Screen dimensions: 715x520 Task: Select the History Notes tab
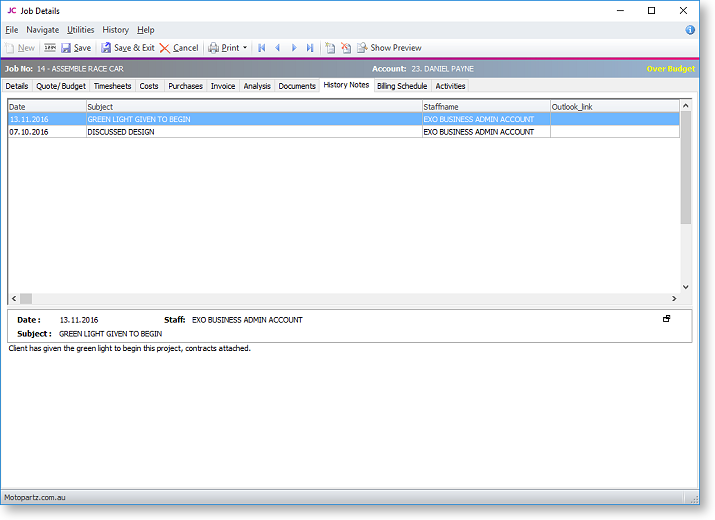346,85
